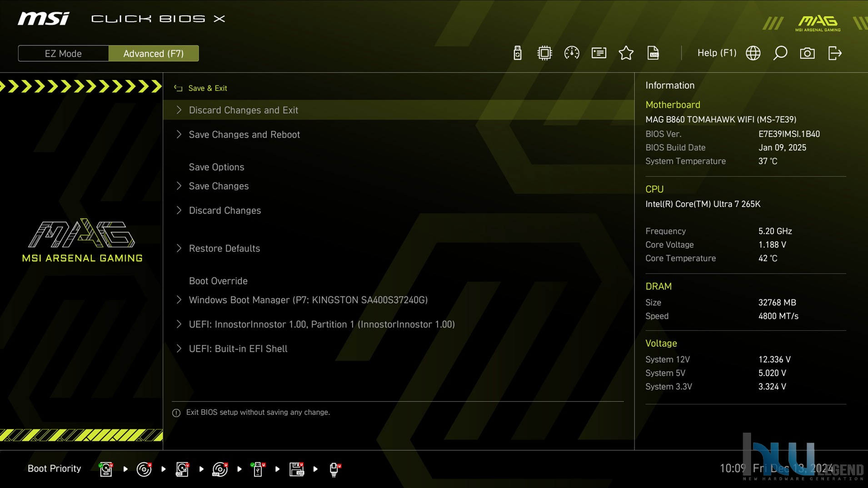Screen dimensions: 868x488
Task: Select the network boot priority icon
Action: 334,469
